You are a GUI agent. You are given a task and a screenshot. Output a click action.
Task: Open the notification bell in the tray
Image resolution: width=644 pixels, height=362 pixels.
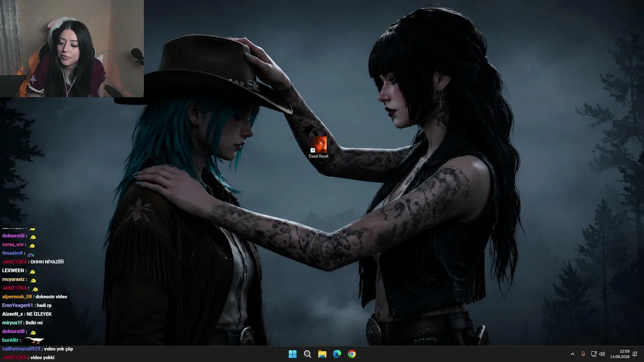tap(635, 354)
